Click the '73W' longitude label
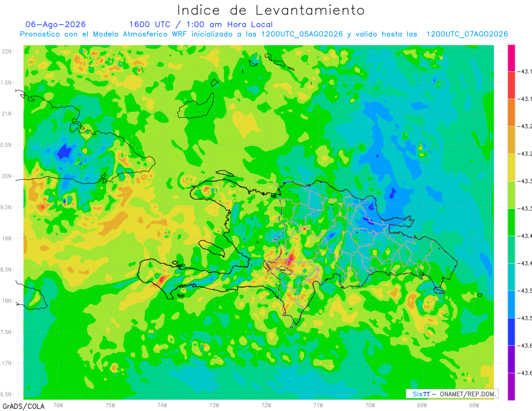Viewport: 532px width, 411px height. click(x=214, y=405)
